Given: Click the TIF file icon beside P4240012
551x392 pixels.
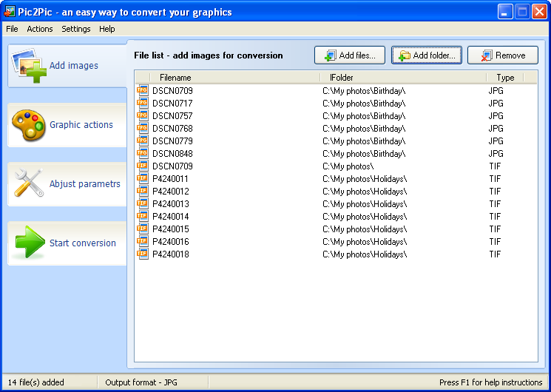Looking at the screenshot, I should pos(142,192).
